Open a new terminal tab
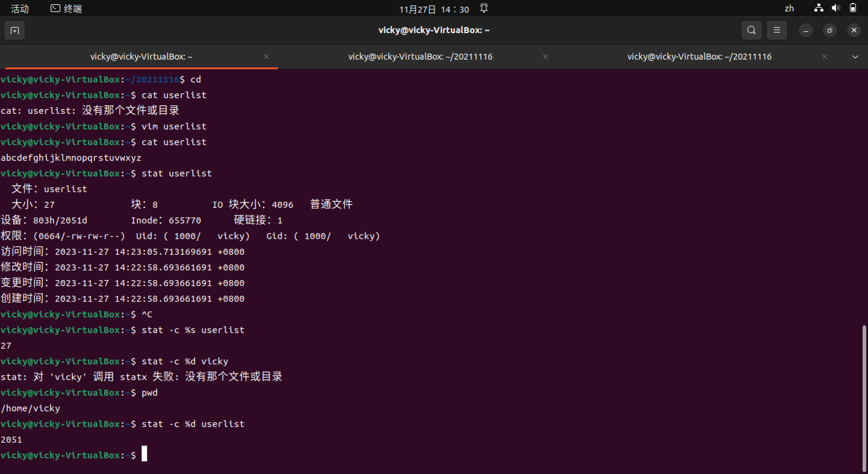Image resolution: width=868 pixels, height=474 pixels. [14, 31]
